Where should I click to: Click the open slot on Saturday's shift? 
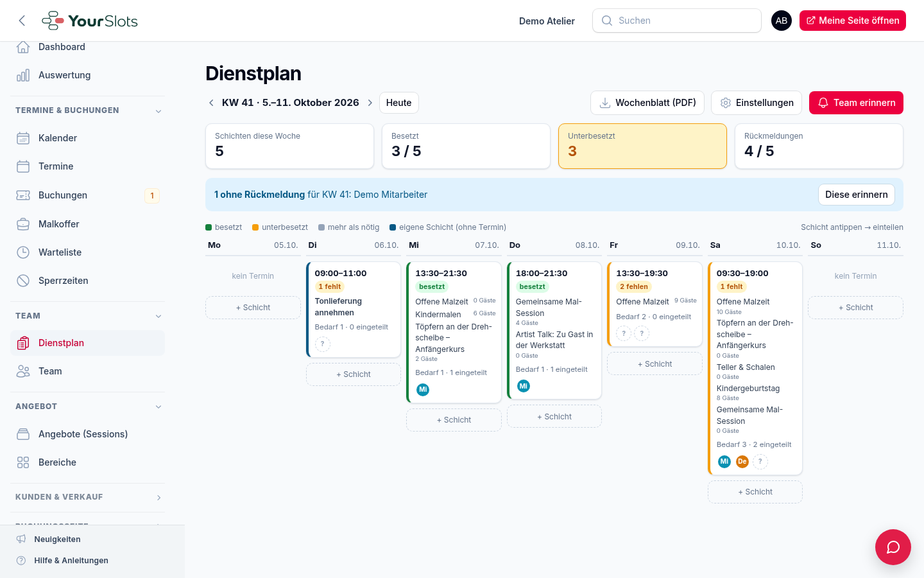click(760, 461)
